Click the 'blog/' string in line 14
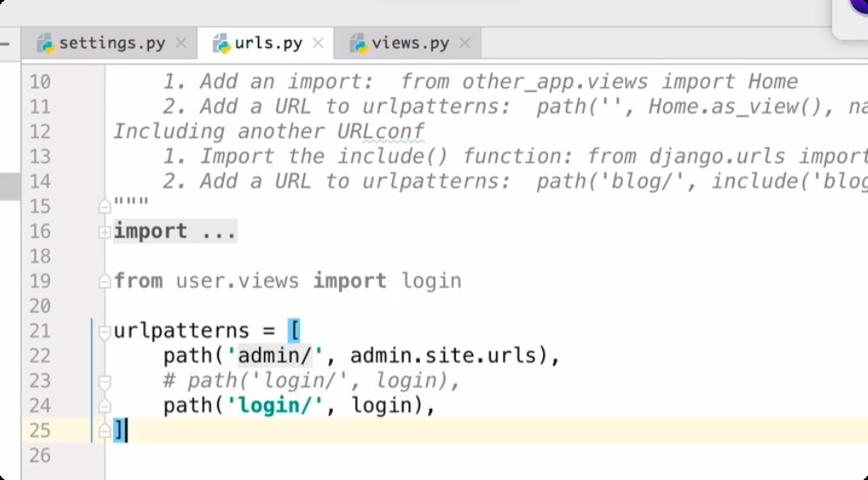 (644, 181)
